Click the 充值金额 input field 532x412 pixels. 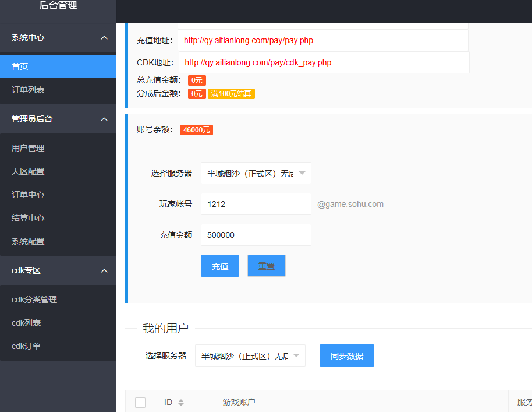coord(256,235)
